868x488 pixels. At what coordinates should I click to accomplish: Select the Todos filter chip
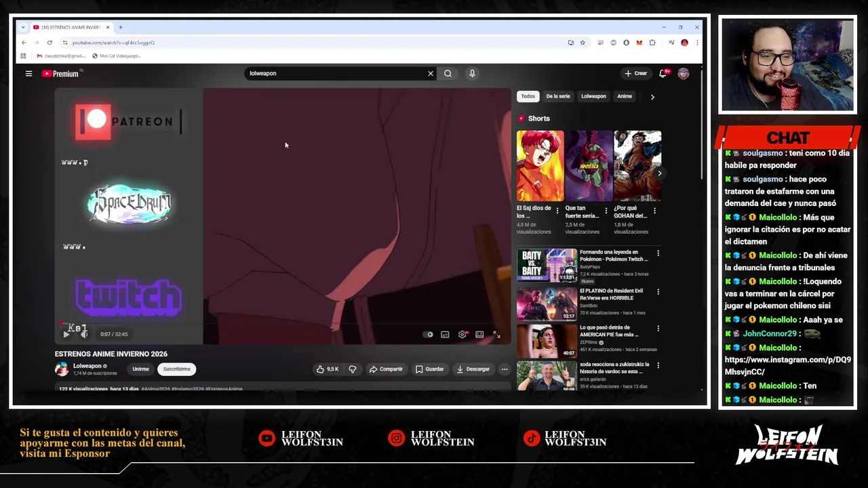[x=528, y=96]
